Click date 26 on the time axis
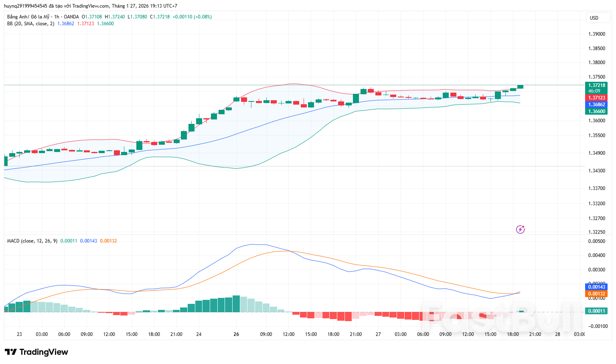Screen dimensions: 616x364 pyautogui.click(x=236, y=334)
